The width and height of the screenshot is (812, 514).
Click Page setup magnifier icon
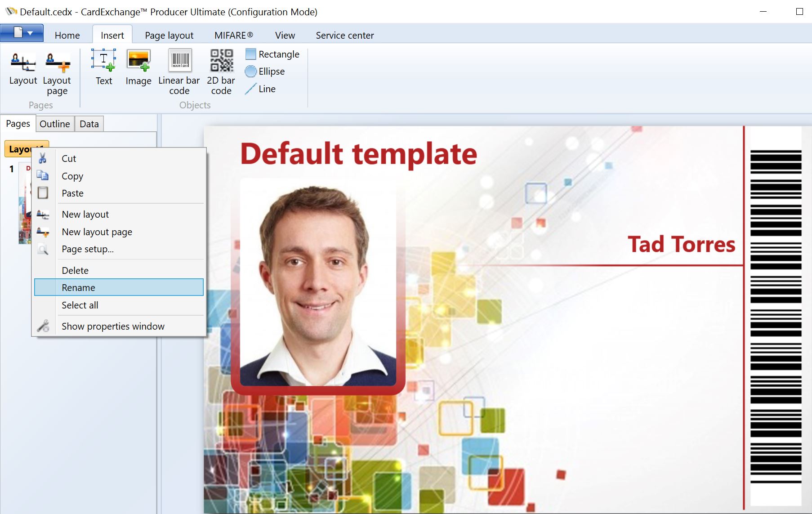click(43, 249)
